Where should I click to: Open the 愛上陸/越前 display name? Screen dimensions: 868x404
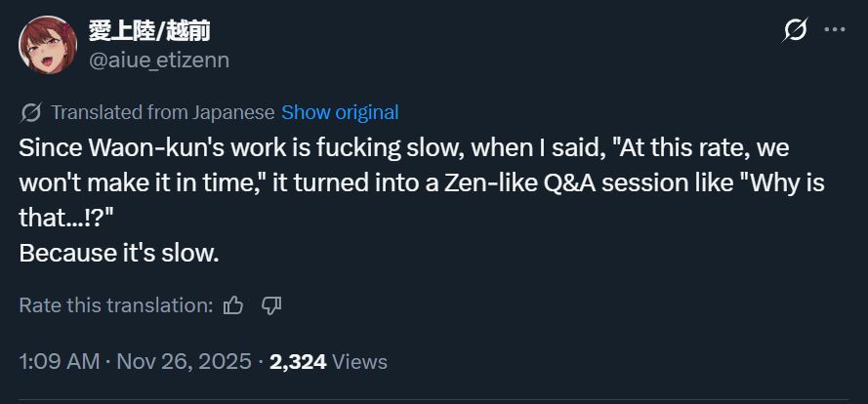click(x=149, y=31)
